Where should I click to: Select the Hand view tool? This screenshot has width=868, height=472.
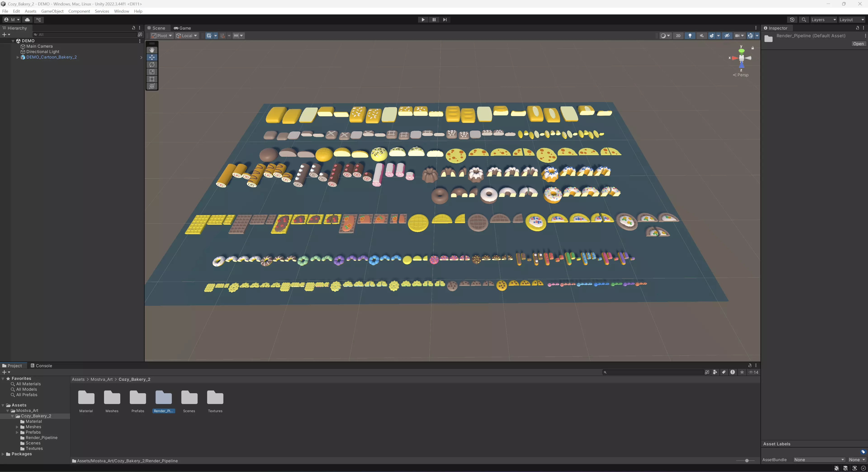click(152, 50)
